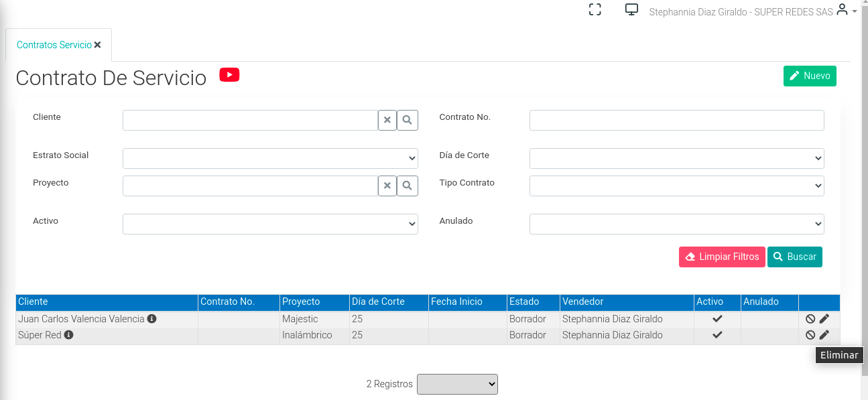Click Activo checkmark in Súper Red row
The width and height of the screenshot is (868, 400).
point(717,334)
